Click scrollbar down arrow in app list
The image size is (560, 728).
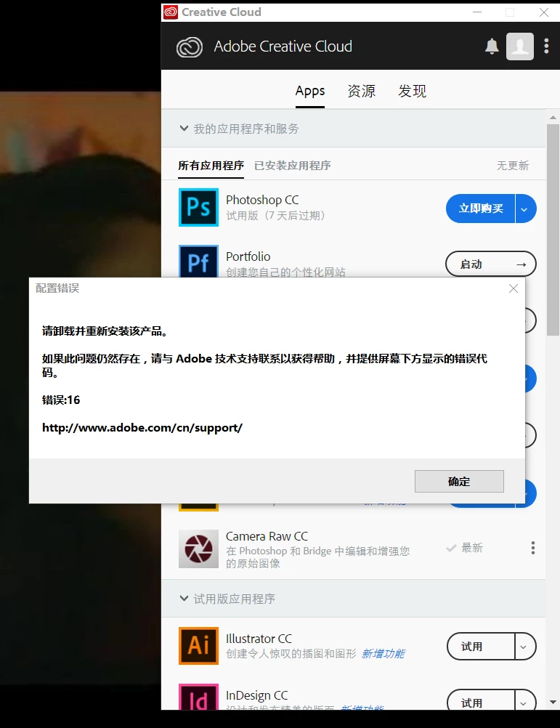553,702
